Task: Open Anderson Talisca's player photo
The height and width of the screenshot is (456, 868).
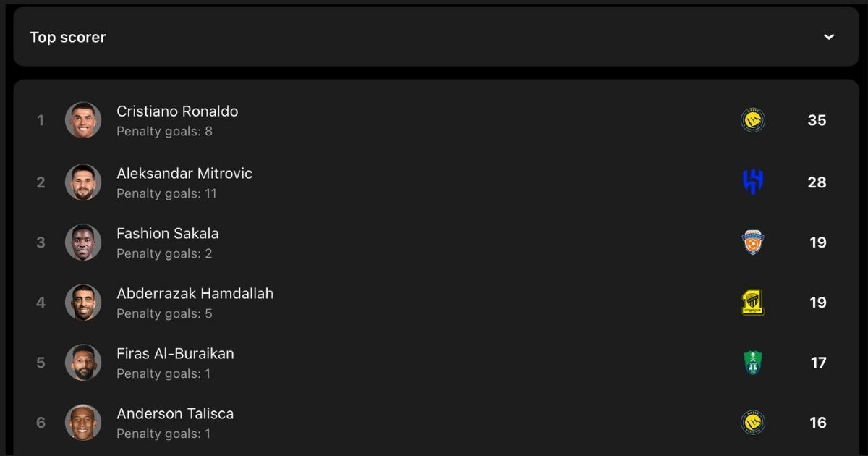Action: pyautogui.click(x=83, y=423)
